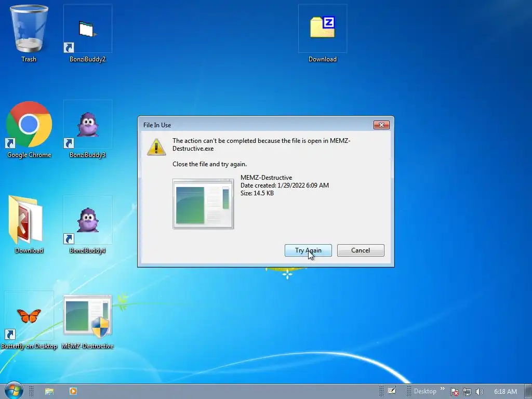This screenshot has width=532, height=399.
Task: Click the 'Size: 14.5 KB' text in the dialog
Action: 257,193
